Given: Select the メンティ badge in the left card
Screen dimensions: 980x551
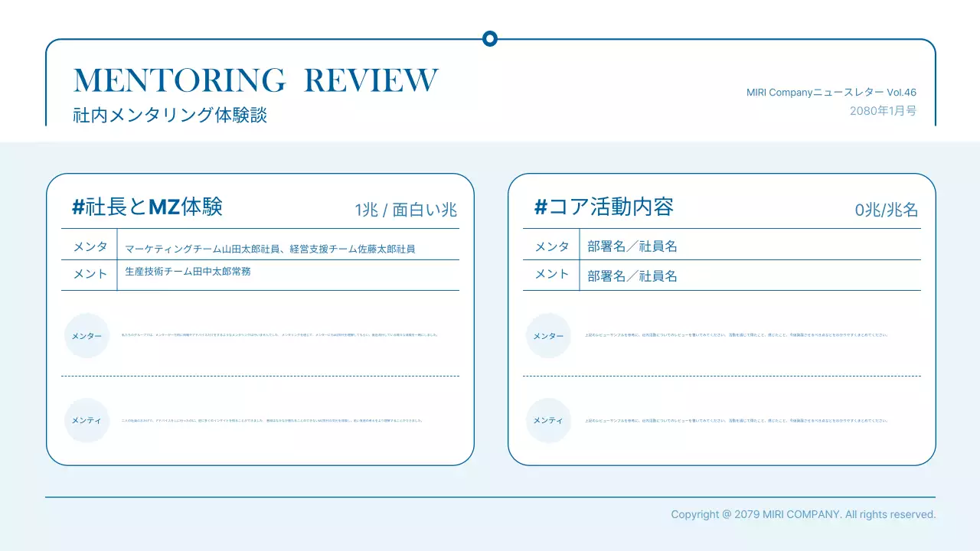Looking at the screenshot, I should pyautogui.click(x=87, y=420).
